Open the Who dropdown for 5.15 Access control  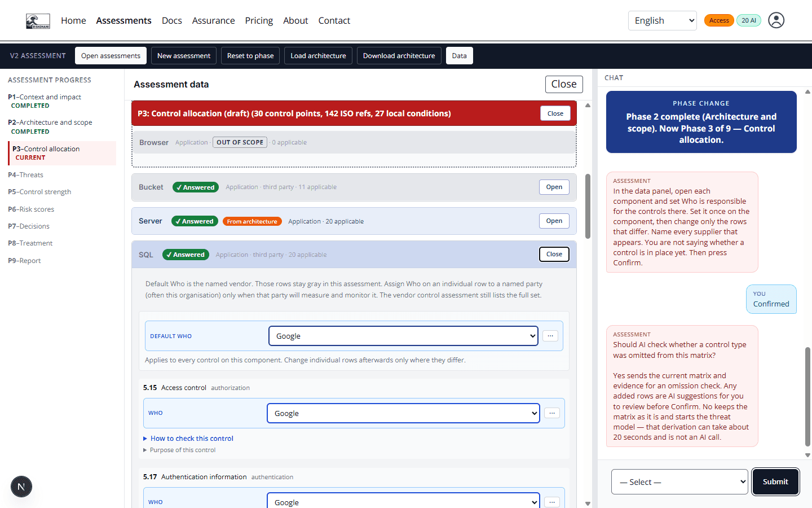tap(403, 413)
